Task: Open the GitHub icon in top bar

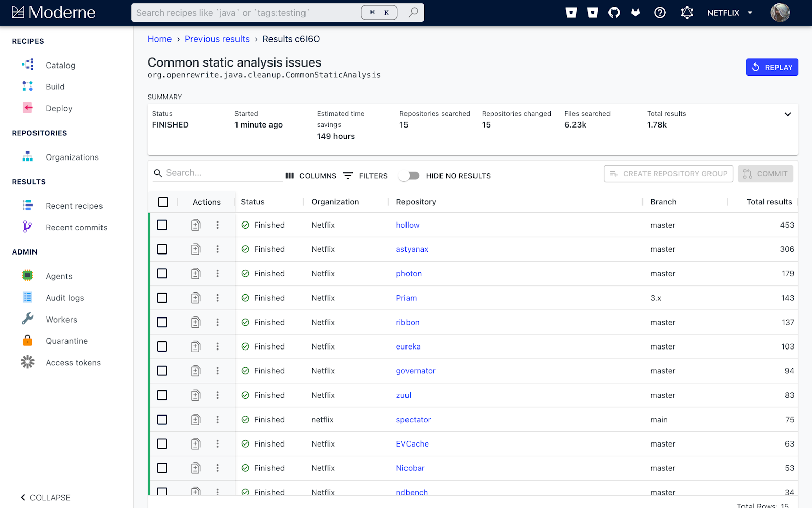Action: click(x=614, y=13)
